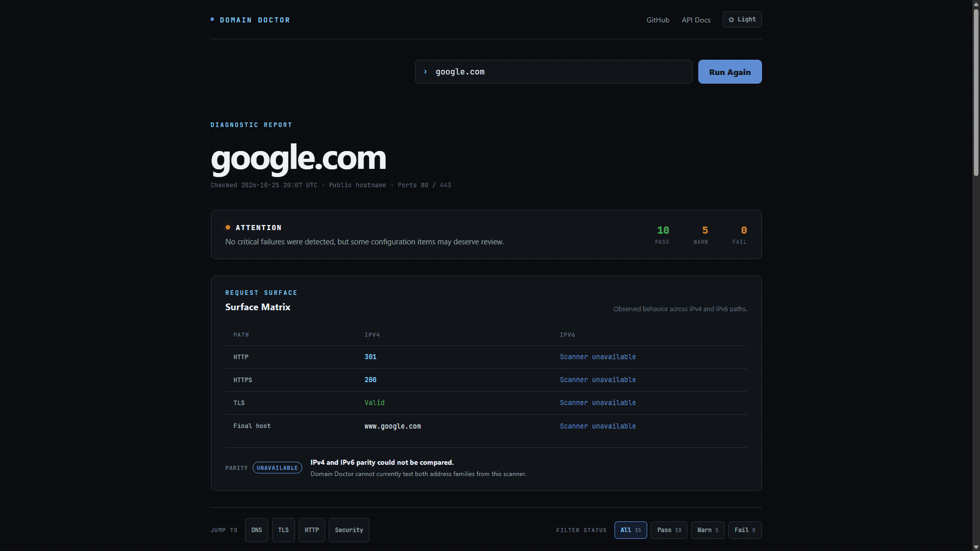Click the 10 PASS counter

pos(663,235)
